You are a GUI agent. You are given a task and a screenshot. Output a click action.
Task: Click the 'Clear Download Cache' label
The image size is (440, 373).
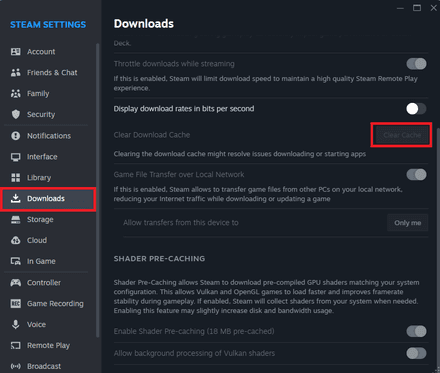(152, 135)
